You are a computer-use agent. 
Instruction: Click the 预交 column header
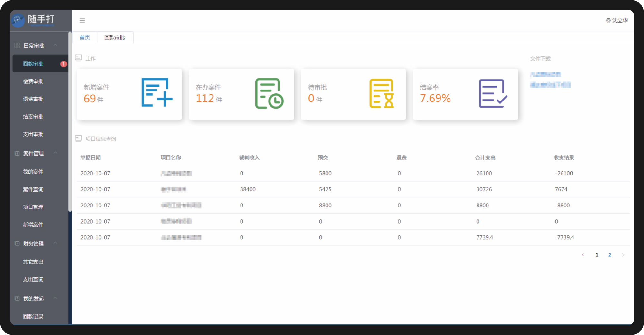(323, 158)
